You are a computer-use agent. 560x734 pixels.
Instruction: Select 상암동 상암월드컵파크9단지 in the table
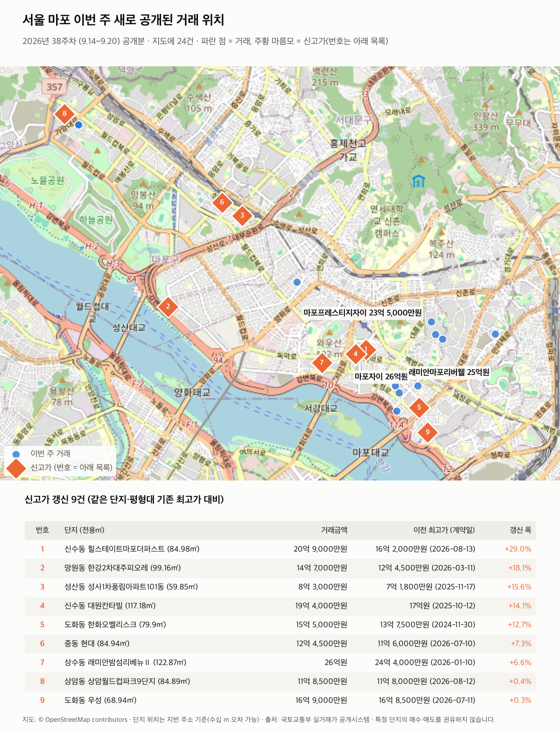127,681
